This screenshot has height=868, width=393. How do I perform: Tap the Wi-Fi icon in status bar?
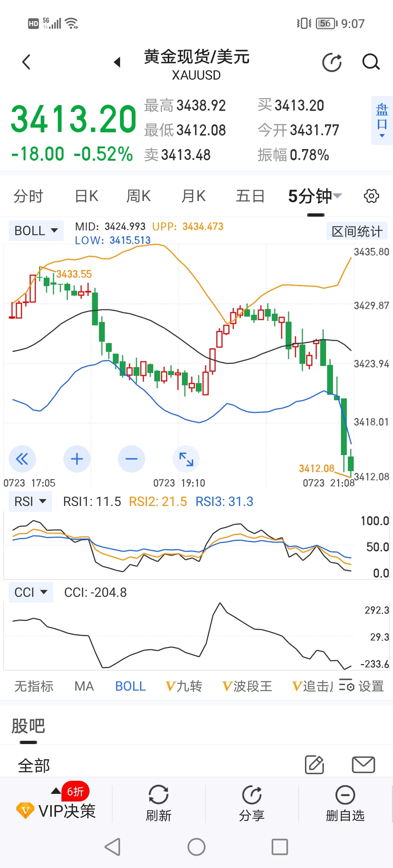(x=71, y=23)
